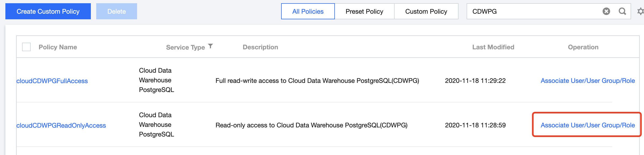Image resolution: width=644 pixels, height=155 pixels.
Task: Open the cloudCDWPGReadOnlyAccess policy link
Action: [61, 126]
